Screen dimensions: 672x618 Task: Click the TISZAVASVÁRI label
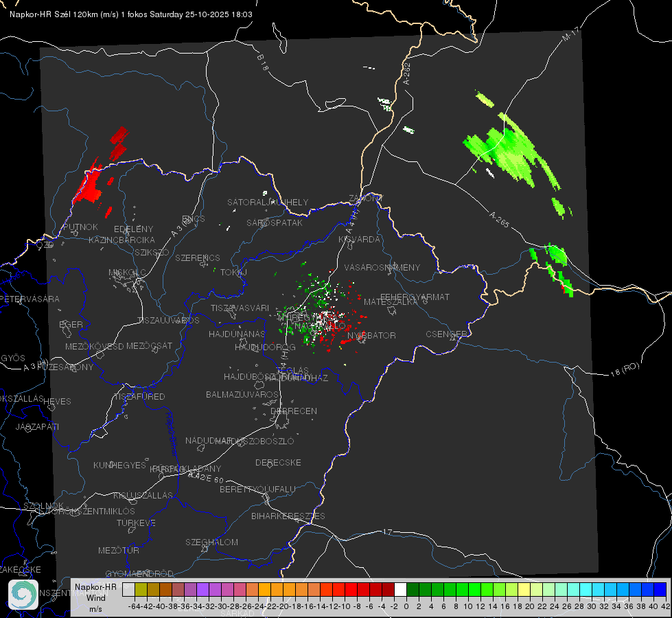pyautogui.click(x=240, y=308)
